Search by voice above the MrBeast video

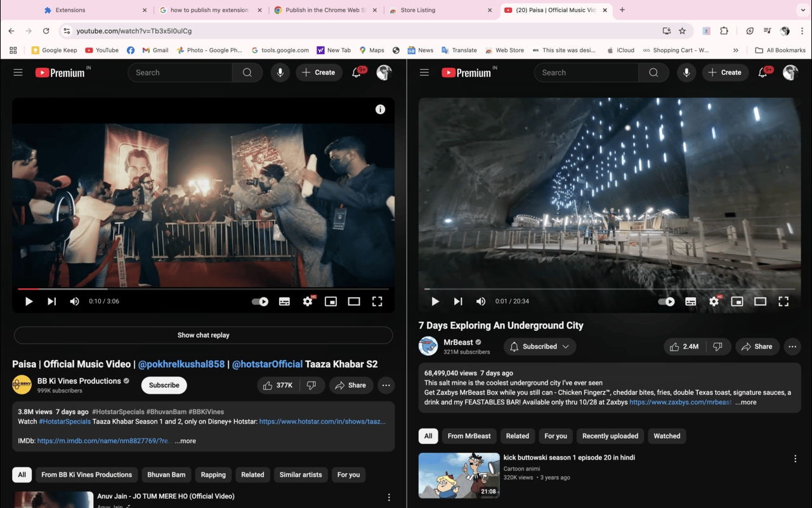pyautogui.click(x=686, y=72)
